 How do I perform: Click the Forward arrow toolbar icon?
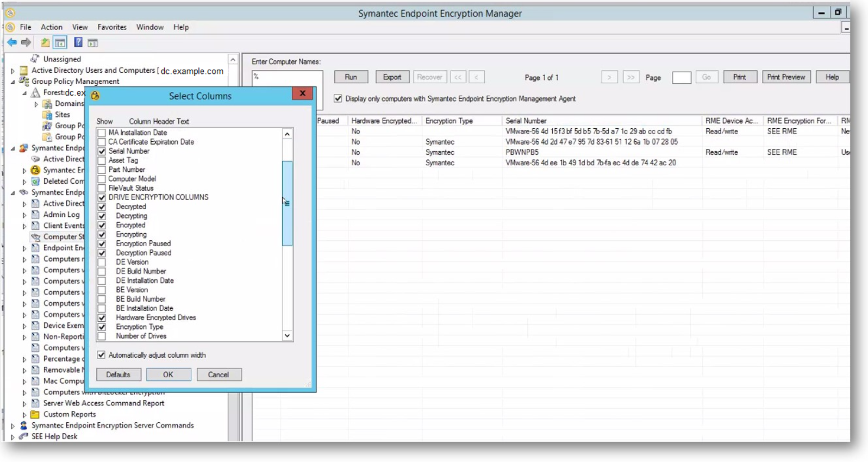coord(26,42)
